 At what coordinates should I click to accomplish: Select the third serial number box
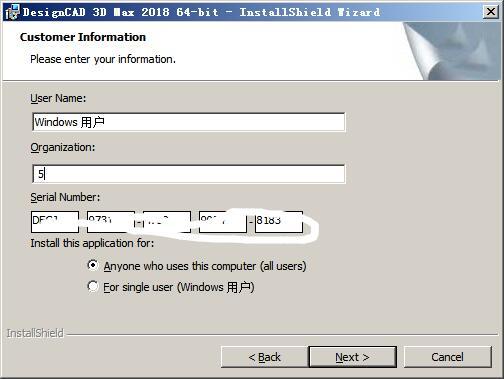(167, 222)
